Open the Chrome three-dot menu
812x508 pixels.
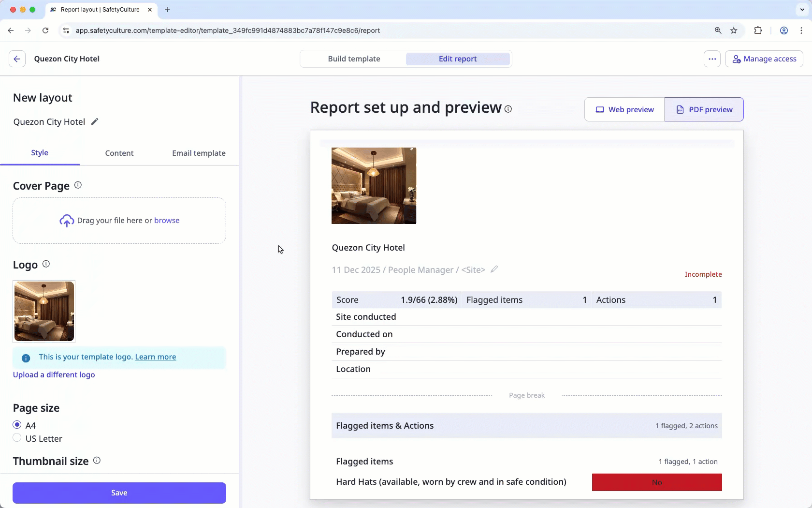(801, 30)
